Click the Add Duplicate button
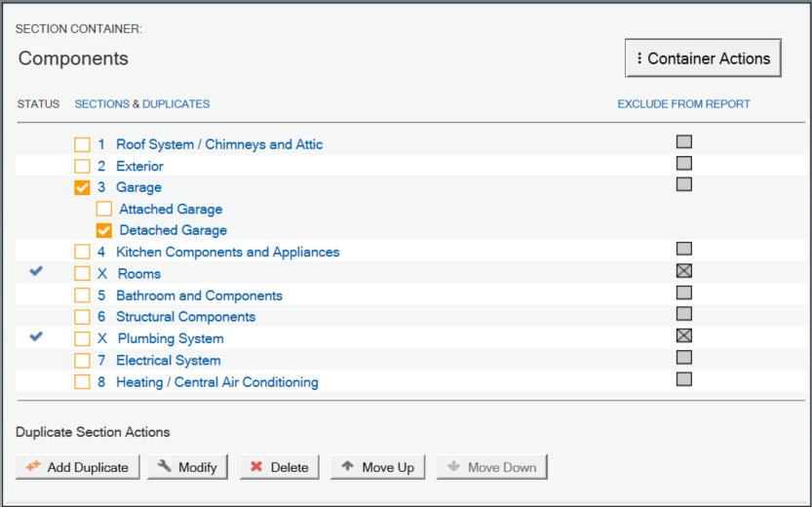The image size is (812, 507). [x=78, y=467]
